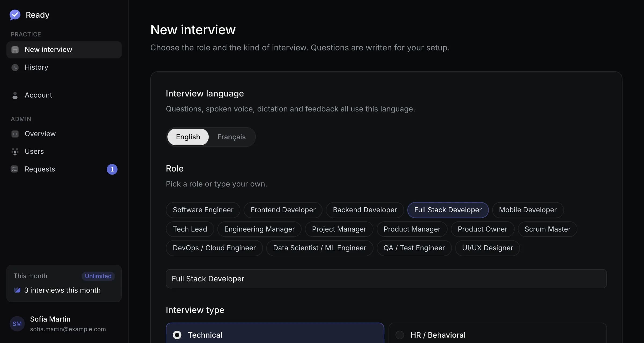Go to the Account page

(64, 95)
